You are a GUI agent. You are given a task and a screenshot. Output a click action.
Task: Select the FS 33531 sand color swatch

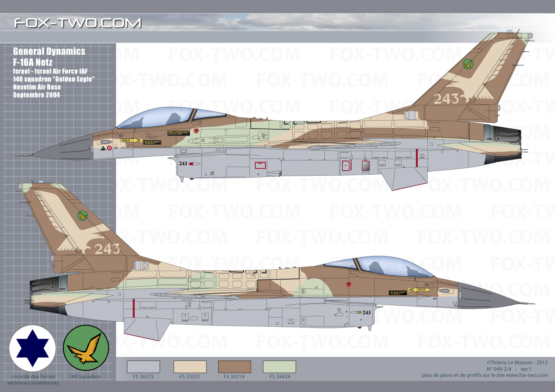coord(190,367)
